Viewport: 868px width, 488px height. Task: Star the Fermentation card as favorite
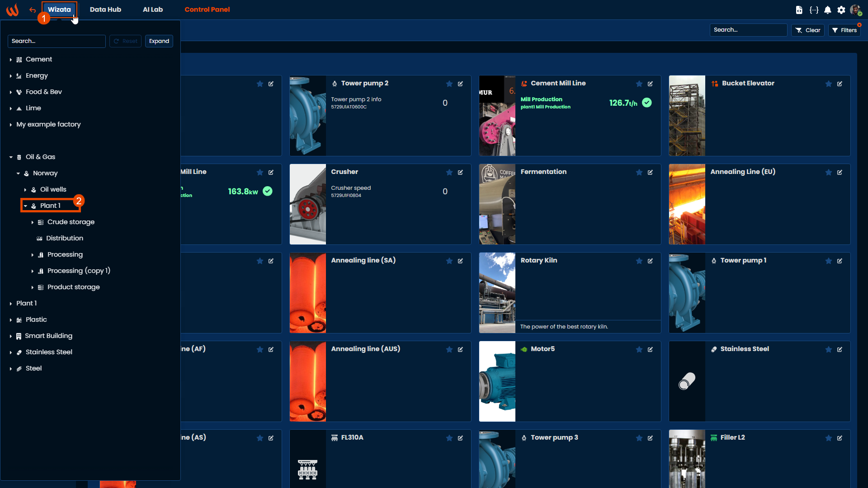[x=639, y=173]
